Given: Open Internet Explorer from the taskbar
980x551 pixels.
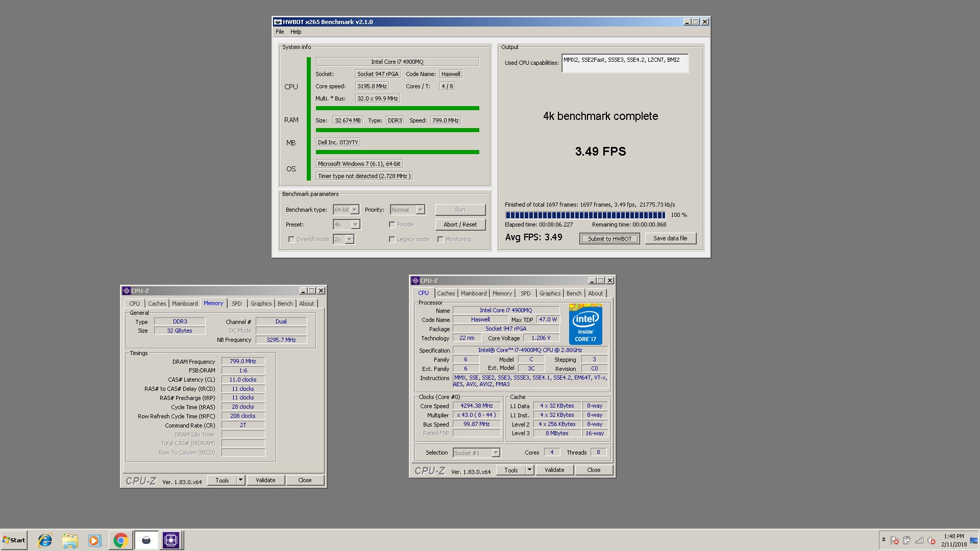Looking at the screenshot, I should (x=45, y=540).
